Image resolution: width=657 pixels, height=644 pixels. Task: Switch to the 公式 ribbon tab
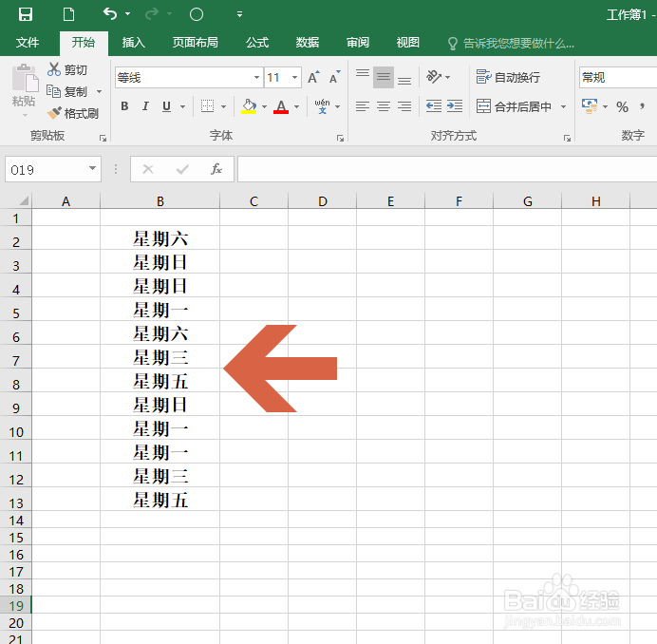[x=257, y=43]
